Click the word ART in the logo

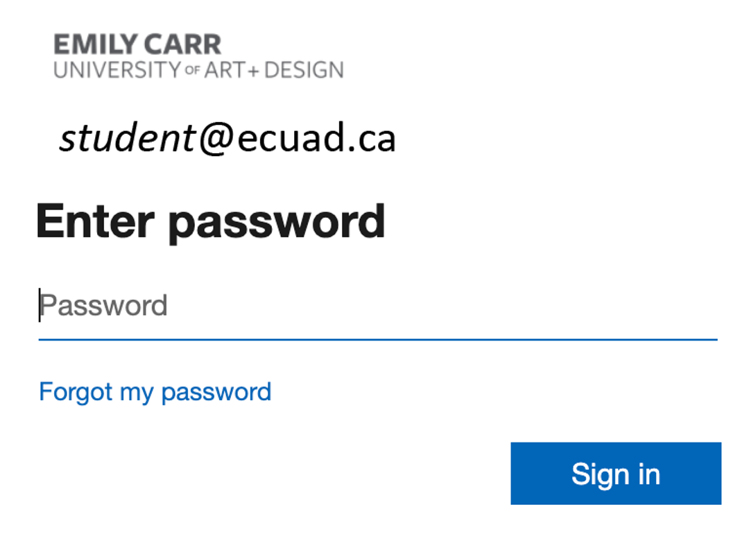(x=225, y=70)
